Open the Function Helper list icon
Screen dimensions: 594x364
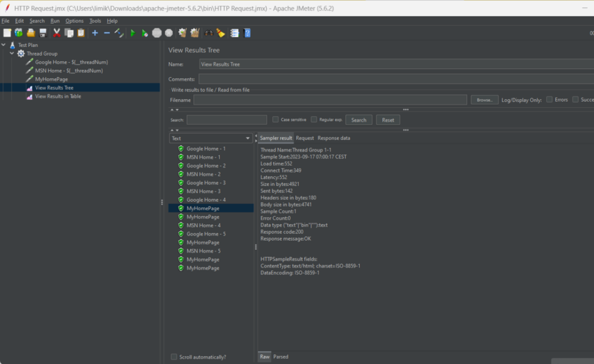click(234, 33)
